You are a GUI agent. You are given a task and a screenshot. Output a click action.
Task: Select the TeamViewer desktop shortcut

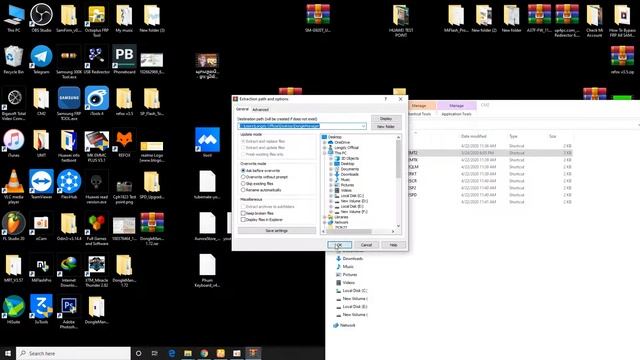pyautogui.click(x=41, y=183)
